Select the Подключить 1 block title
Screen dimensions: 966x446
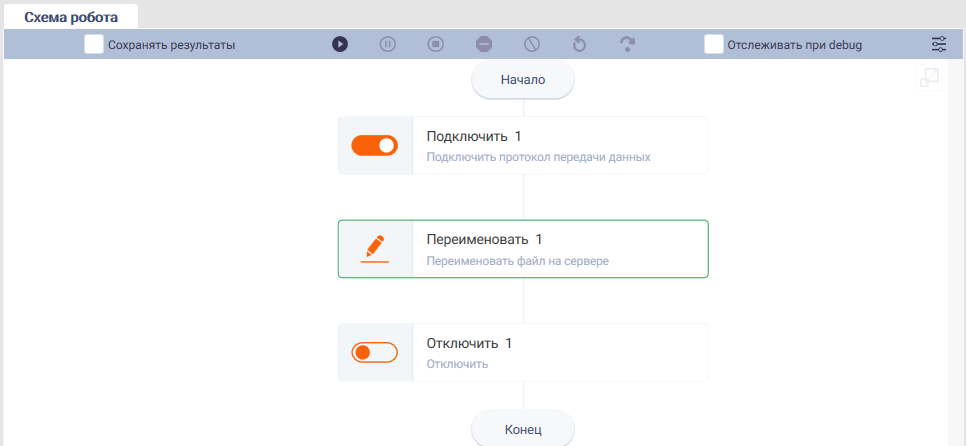pos(474,136)
